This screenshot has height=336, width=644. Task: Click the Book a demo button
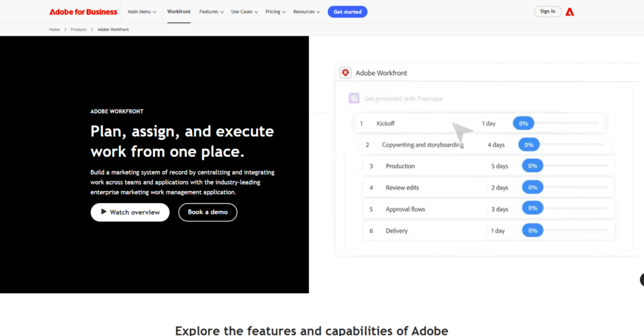(x=208, y=212)
